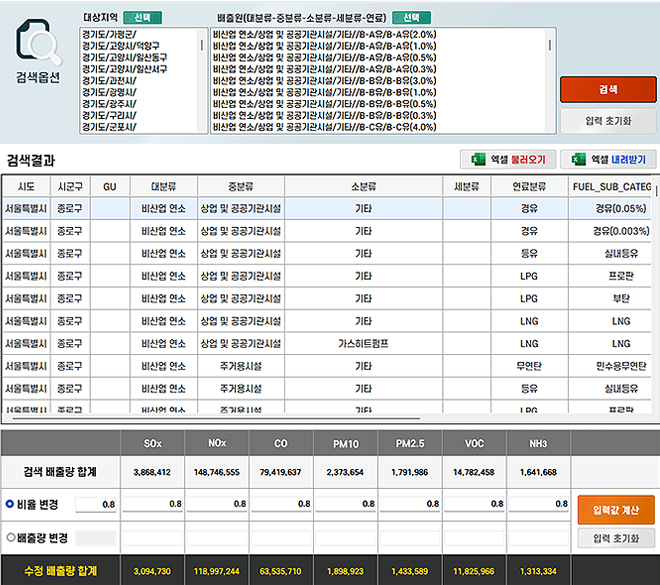Screen dimensions: 660x585
Task: Click 입력 초기화 below the search button
Action: [608, 121]
